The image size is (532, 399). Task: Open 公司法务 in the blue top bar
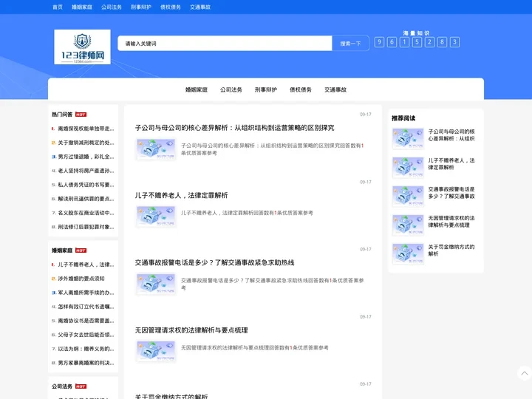click(x=112, y=7)
